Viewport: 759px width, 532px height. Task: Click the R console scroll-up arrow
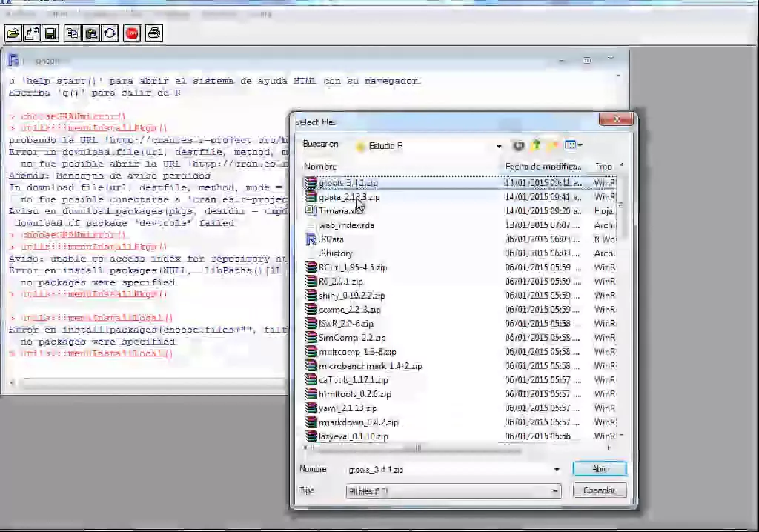(618, 76)
